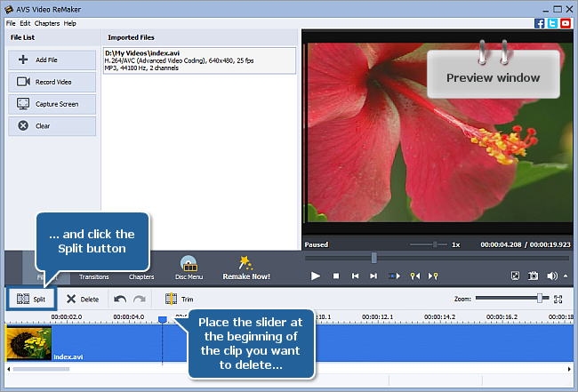Click the 00:00:02.0 timeline ruler mark
Screen dimensions: 578x392
67,316
